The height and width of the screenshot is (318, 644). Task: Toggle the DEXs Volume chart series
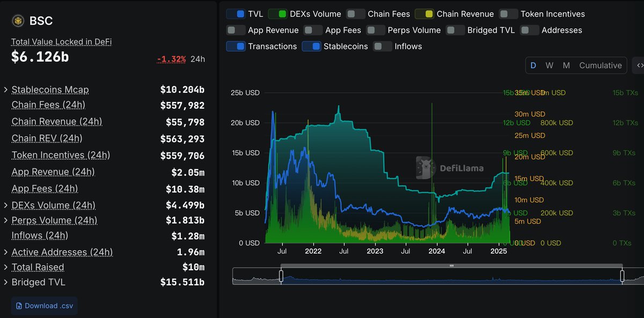[278, 14]
